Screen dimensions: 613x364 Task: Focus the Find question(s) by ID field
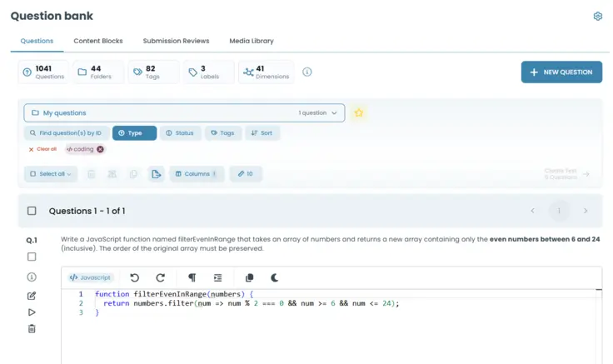[67, 133]
